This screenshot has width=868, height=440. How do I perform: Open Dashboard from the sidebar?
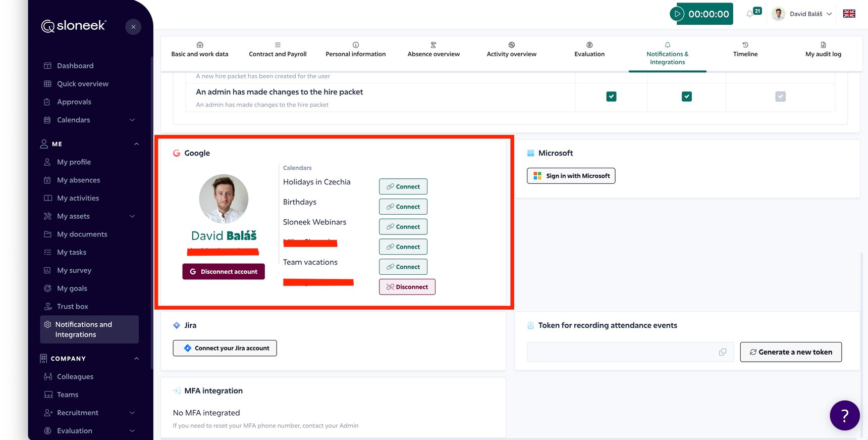[75, 66]
